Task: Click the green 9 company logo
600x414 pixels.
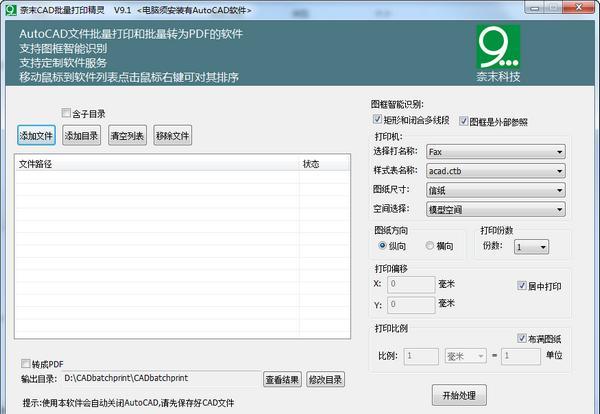Action: (x=498, y=47)
